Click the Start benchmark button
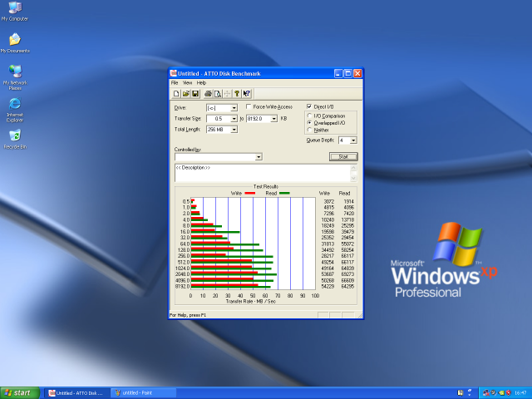This screenshot has height=399, width=532. click(x=343, y=156)
